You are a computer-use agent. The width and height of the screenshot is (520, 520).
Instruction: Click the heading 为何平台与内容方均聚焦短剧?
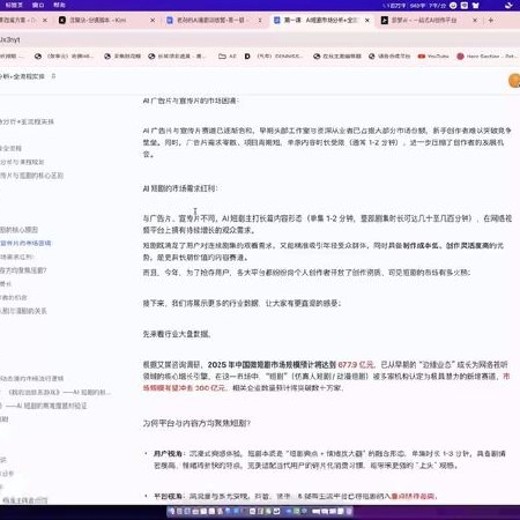(197, 423)
